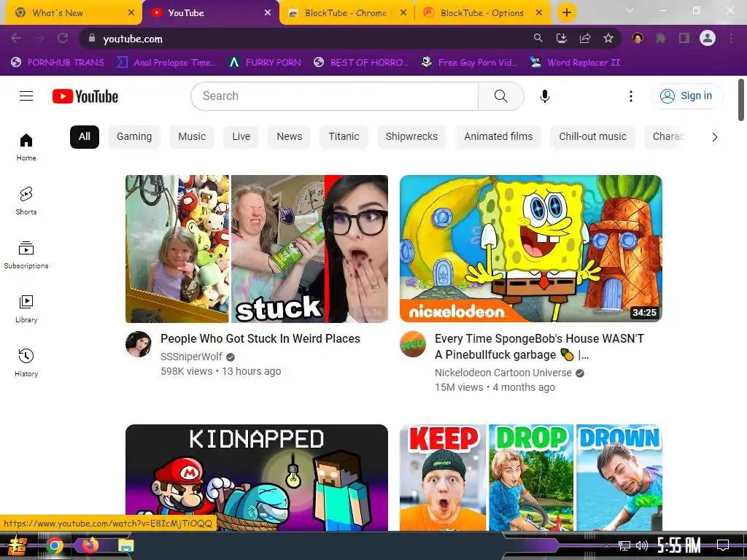Open the SSSniperWolf channel avatar
Viewport: 747px width, 560px height.
coord(139,344)
